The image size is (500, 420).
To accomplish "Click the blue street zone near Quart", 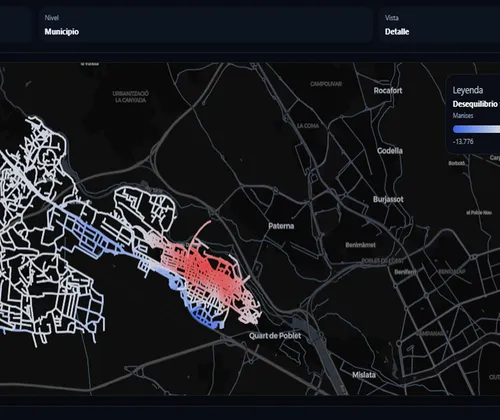I will click(202, 312).
